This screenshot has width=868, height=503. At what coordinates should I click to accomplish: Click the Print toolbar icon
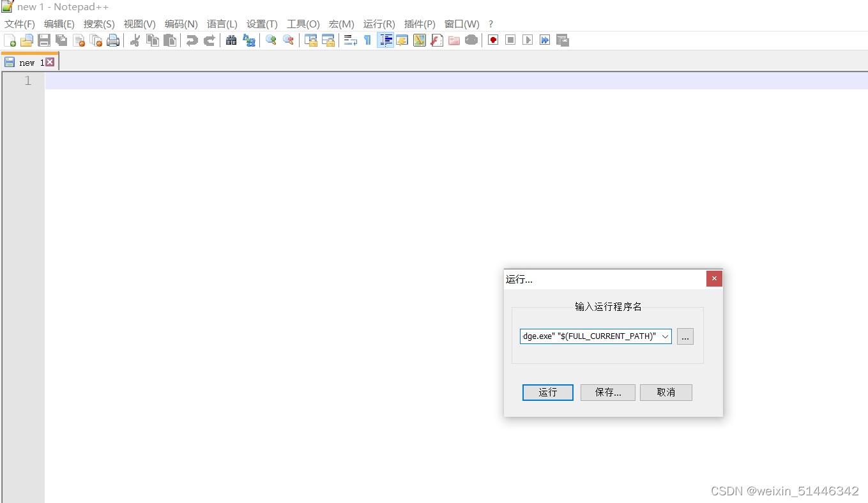[113, 40]
